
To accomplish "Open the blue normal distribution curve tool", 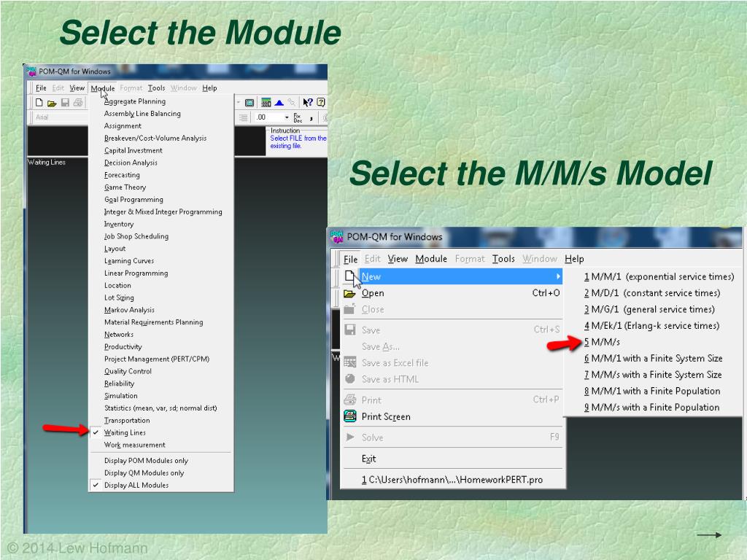I will click(279, 102).
